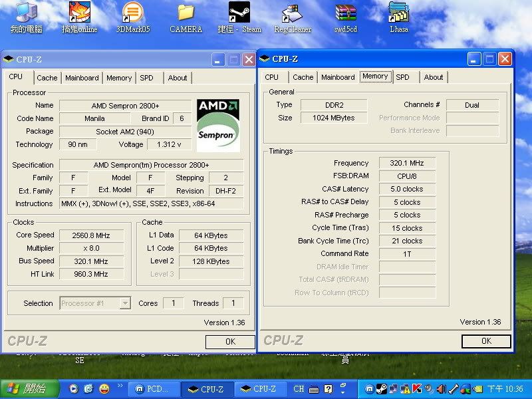Minimize the CPU-Z Memory Timings window

tap(474, 59)
